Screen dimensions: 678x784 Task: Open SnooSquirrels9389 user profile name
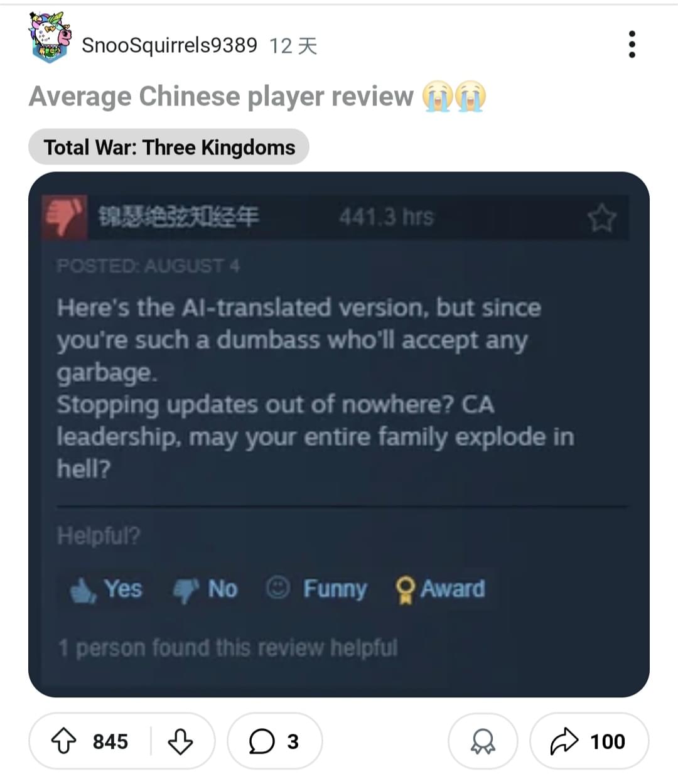click(x=169, y=45)
